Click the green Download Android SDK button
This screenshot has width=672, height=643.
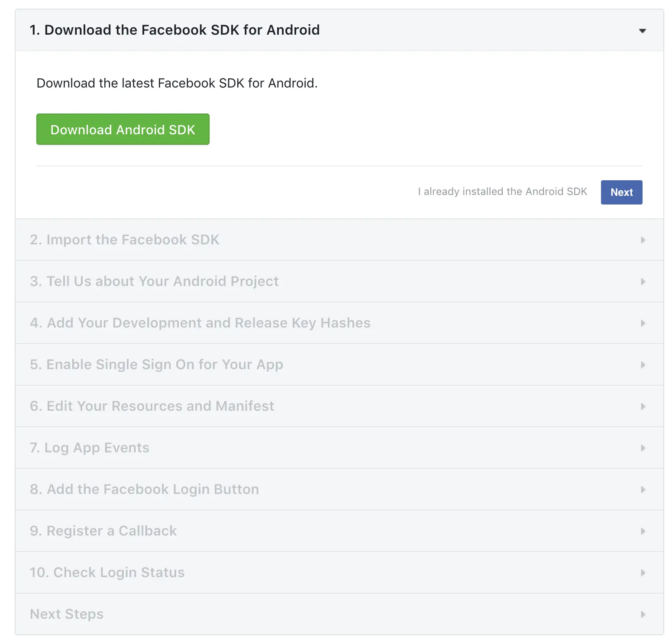pos(123,130)
